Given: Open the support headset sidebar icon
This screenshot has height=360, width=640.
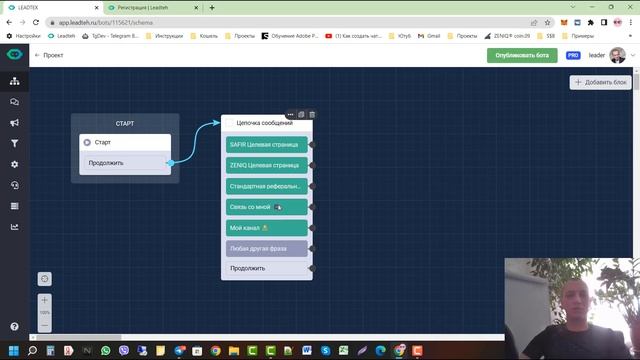Looking at the screenshot, I should tap(15, 185).
